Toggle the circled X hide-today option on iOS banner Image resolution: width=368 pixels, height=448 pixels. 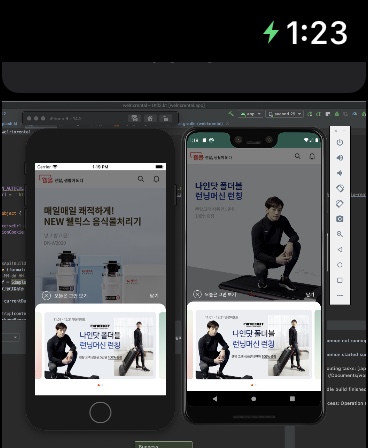point(46,296)
